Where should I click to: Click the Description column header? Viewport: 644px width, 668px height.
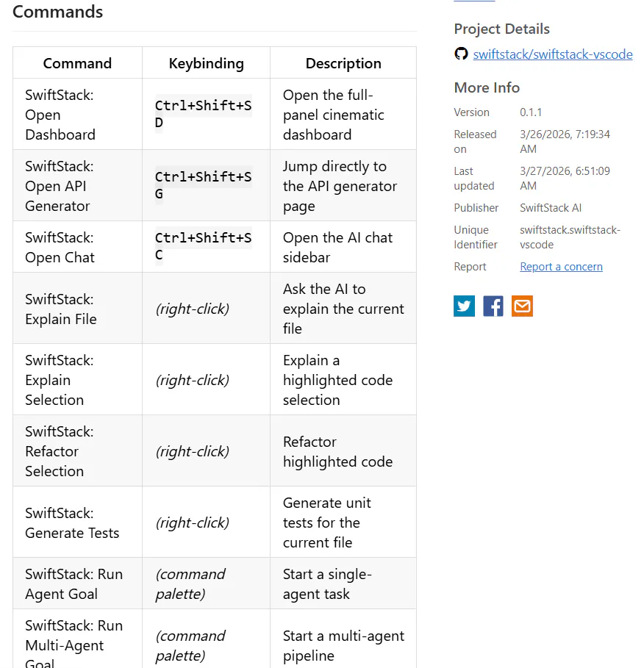click(343, 63)
